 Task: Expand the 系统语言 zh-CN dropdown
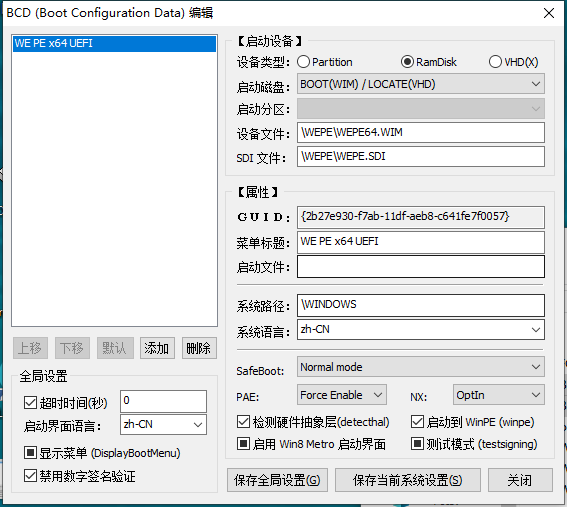(421, 329)
